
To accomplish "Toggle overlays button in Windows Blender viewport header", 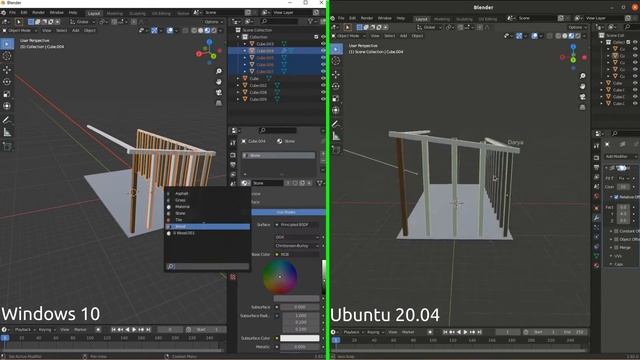I will (x=170, y=31).
